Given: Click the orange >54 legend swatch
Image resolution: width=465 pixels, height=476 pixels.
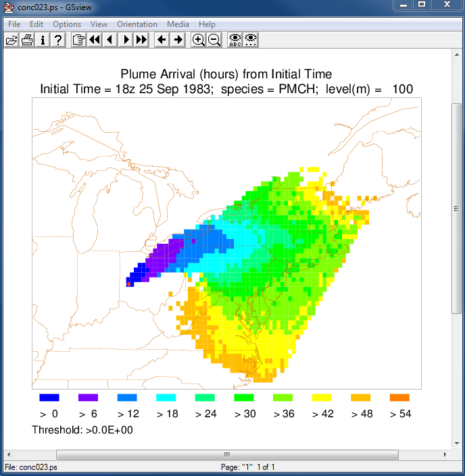Looking at the screenshot, I should coord(400,398).
